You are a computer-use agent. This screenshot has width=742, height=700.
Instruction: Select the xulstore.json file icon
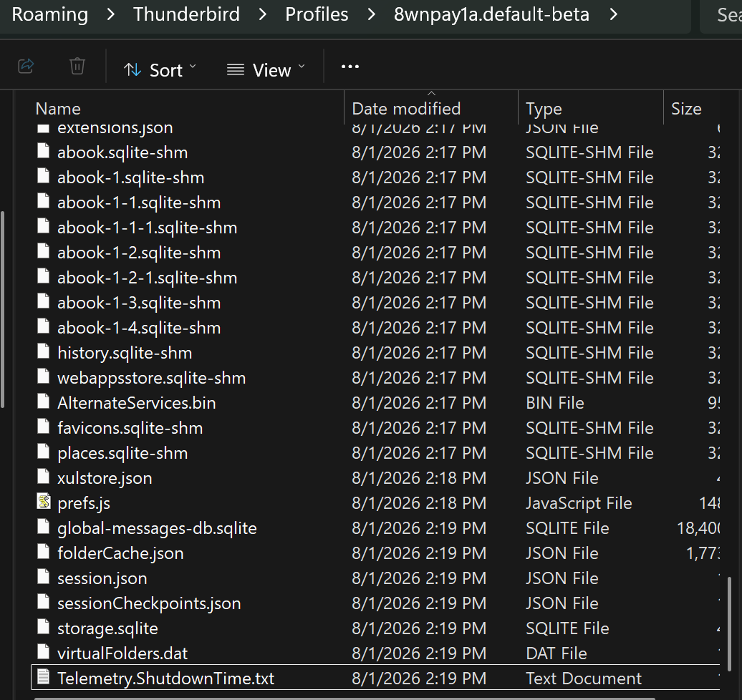click(x=44, y=477)
